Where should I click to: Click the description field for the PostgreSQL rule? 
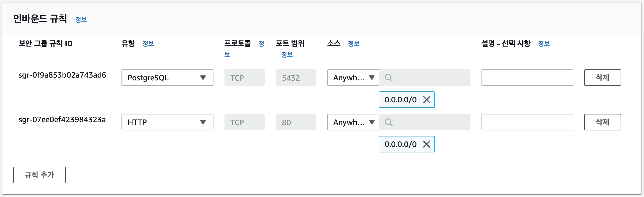[x=527, y=78]
